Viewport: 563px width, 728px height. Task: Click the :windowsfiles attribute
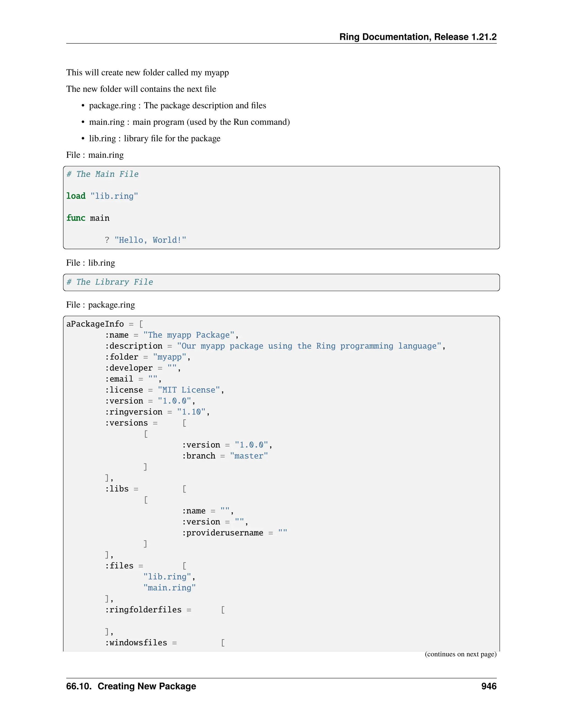point(137,643)
